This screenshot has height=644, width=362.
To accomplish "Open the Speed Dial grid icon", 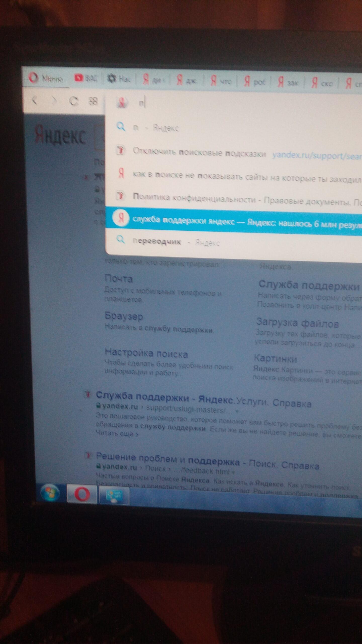I will click(x=93, y=101).
